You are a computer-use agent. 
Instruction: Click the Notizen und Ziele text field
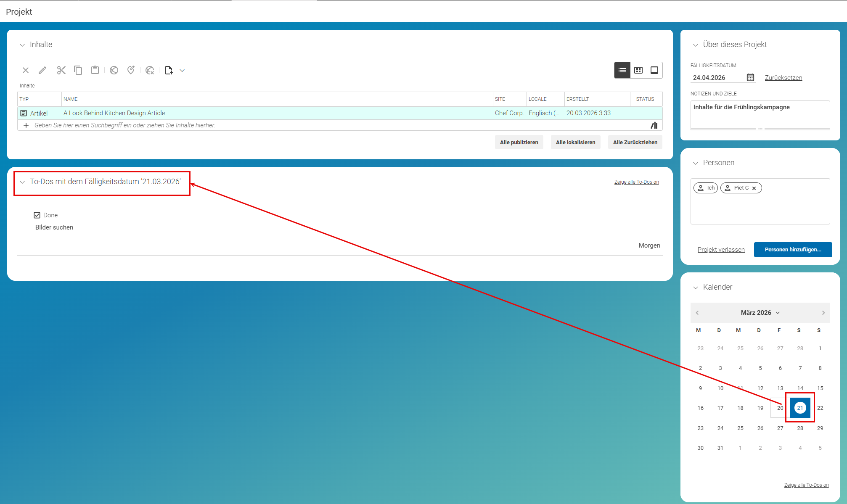point(760,114)
